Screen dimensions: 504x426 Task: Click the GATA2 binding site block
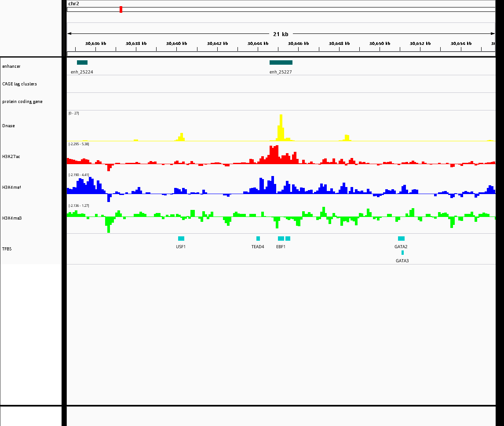click(401, 239)
